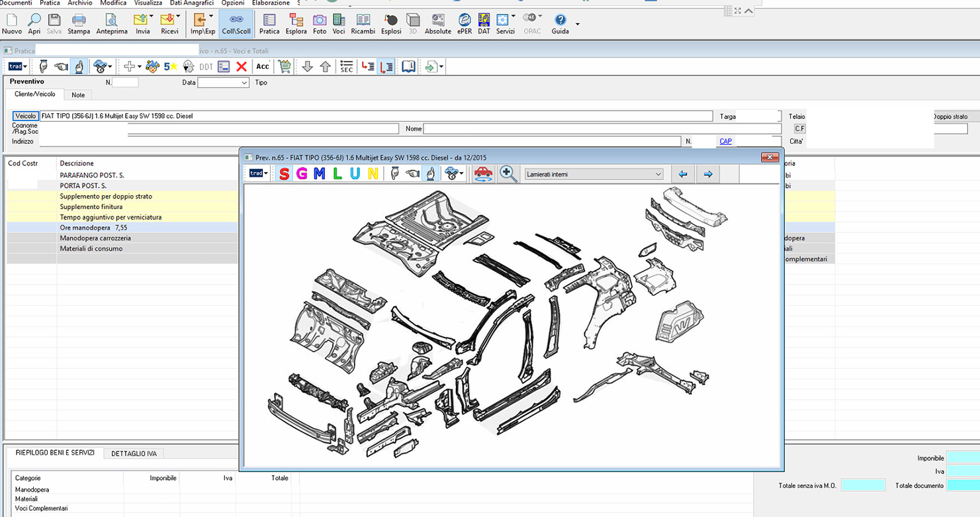Click the SEC sections icon

(x=347, y=66)
